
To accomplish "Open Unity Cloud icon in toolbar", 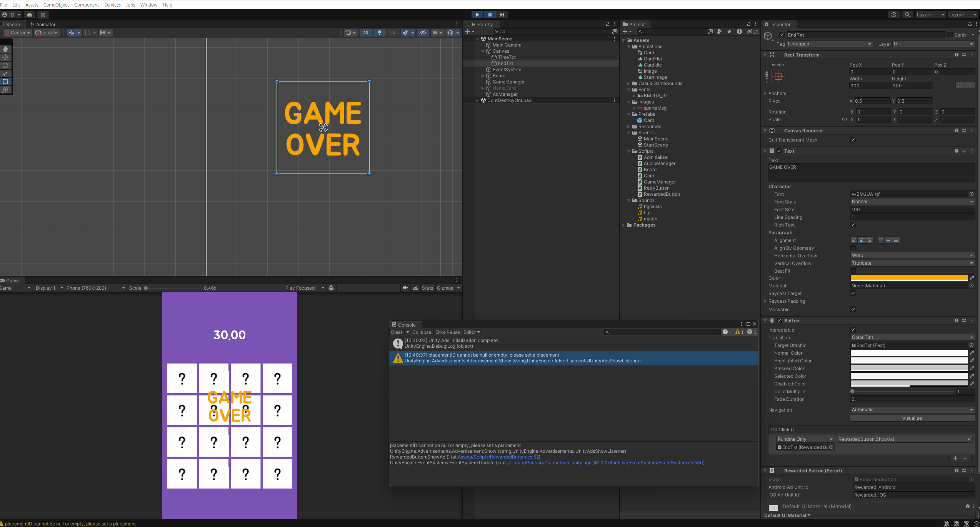I will point(30,15).
